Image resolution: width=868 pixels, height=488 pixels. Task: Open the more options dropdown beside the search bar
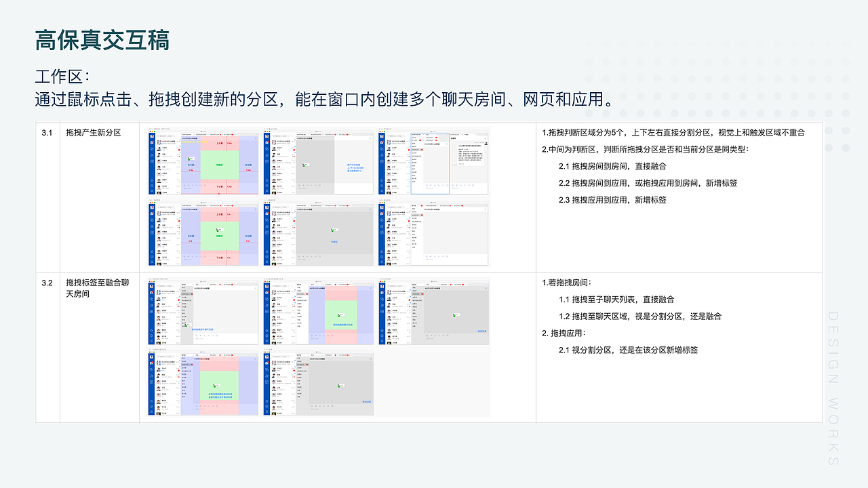(178, 136)
